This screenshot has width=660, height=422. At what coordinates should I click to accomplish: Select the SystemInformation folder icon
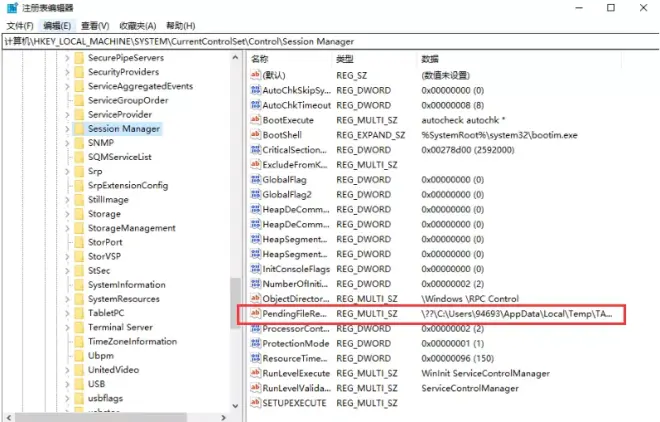pyautogui.click(x=79, y=285)
